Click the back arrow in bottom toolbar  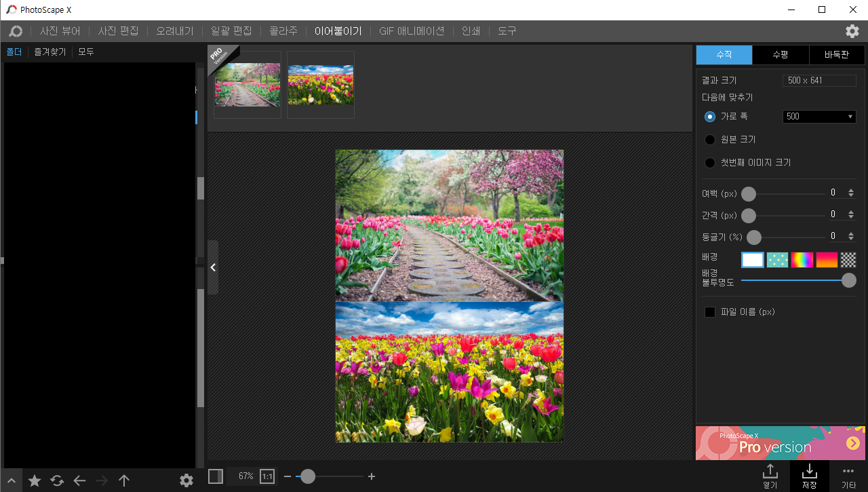pyautogui.click(x=79, y=480)
